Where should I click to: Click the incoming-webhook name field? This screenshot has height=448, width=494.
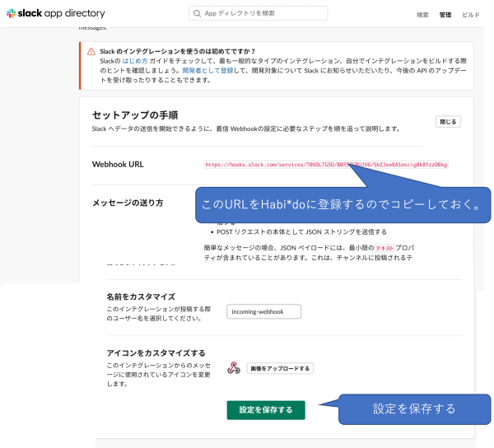point(263,311)
